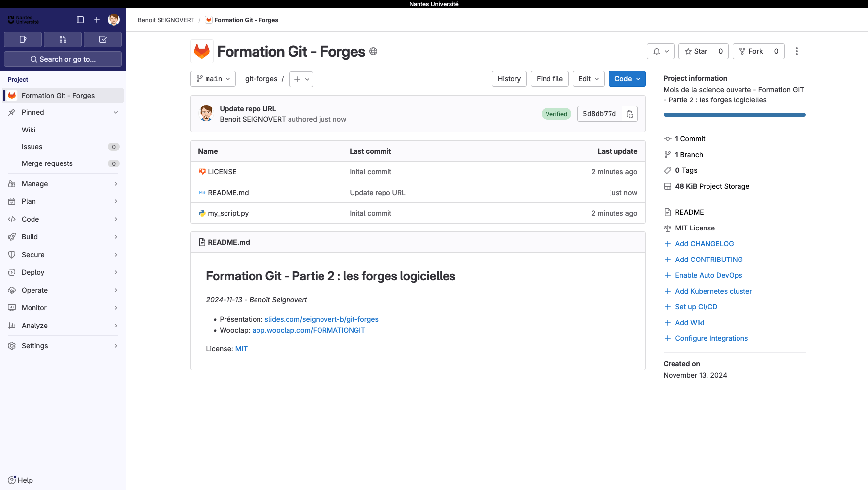Open the to-do list shortcut icon

(102, 39)
